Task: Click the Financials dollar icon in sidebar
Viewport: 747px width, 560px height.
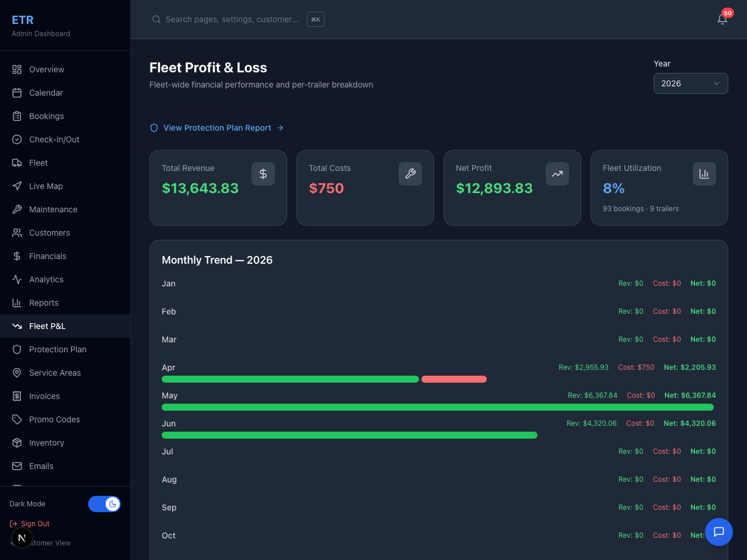Action: tap(17, 256)
